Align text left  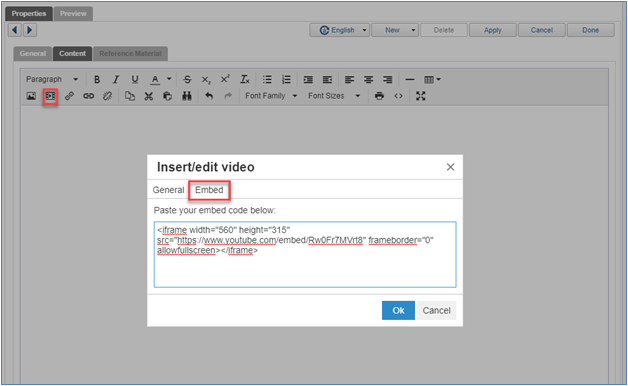[349, 80]
